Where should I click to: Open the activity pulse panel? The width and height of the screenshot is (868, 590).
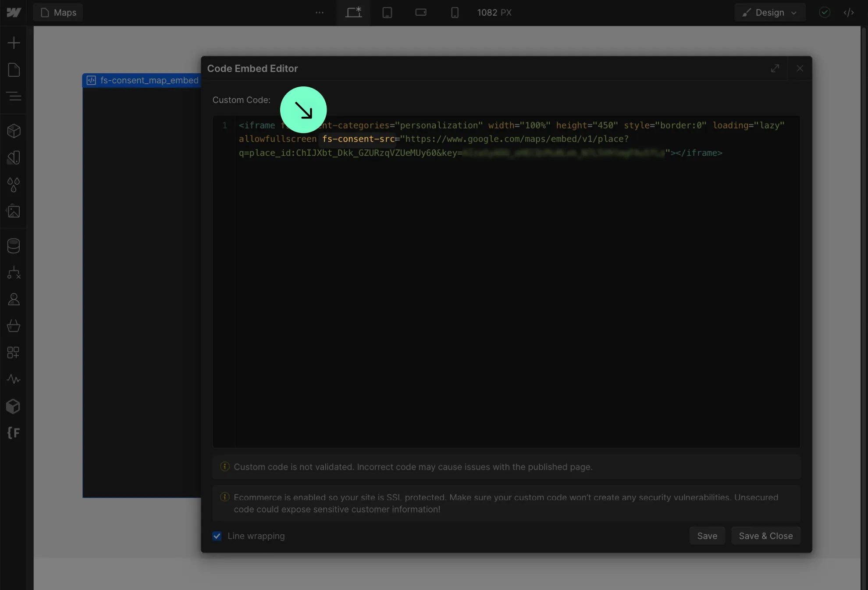click(x=14, y=379)
